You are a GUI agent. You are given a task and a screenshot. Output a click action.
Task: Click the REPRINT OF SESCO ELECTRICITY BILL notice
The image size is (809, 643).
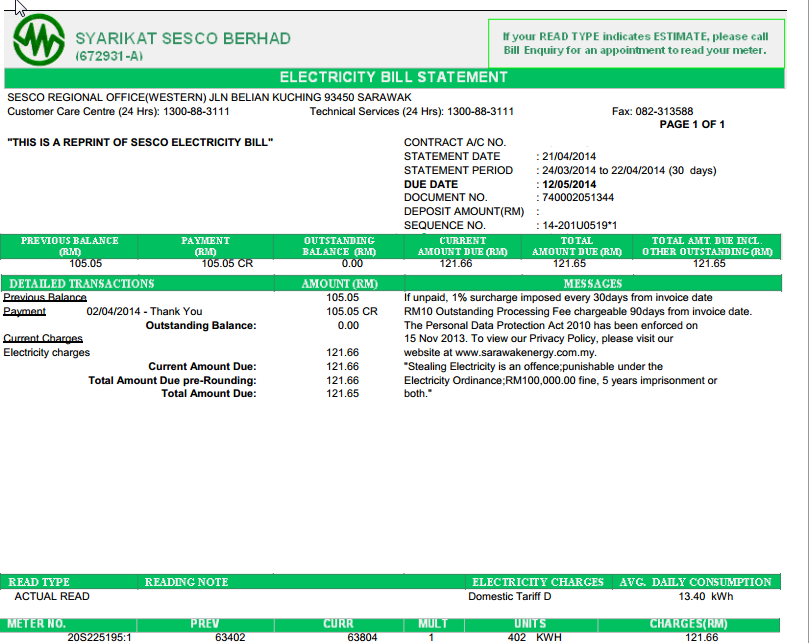[x=140, y=142]
